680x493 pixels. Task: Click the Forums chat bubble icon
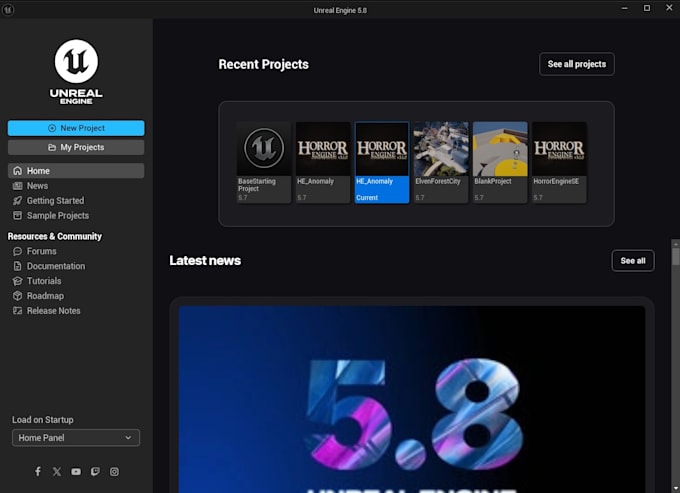tap(17, 251)
